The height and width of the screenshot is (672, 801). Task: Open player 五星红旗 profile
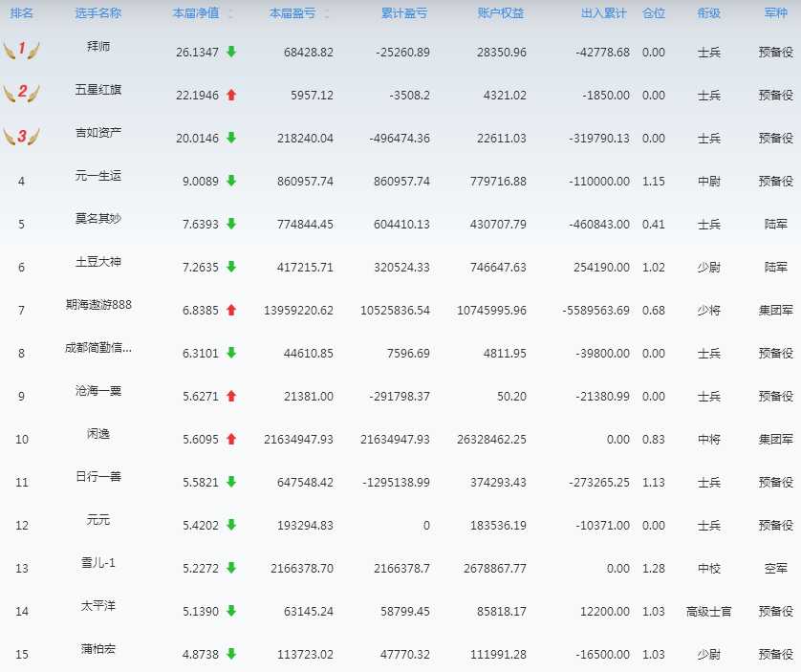point(98,90)
